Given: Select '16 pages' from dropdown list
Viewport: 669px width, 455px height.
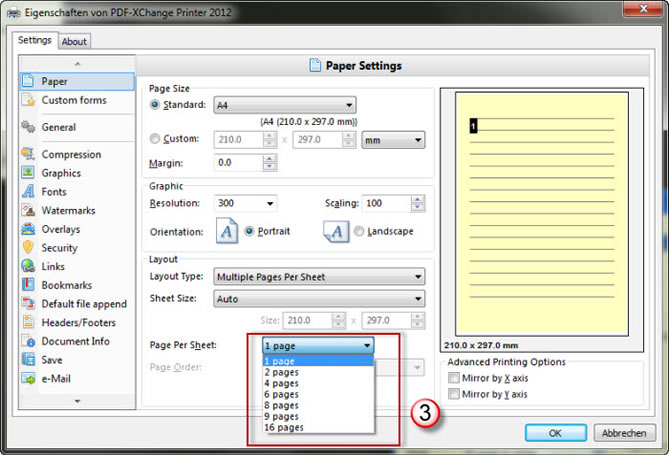Looking at the screenshot, I should (318, 427).
